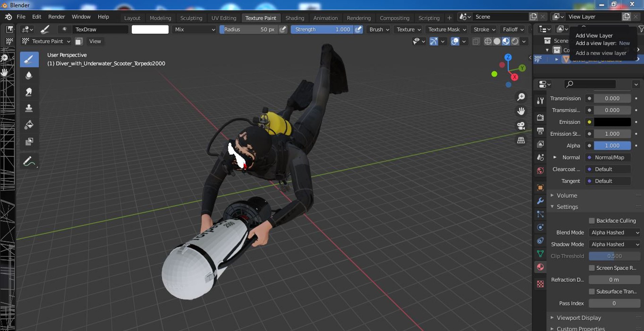Viewport: 644px width, 331px height.
Task: Select the Clone stamp tool
Action: [x=29, y=108]
